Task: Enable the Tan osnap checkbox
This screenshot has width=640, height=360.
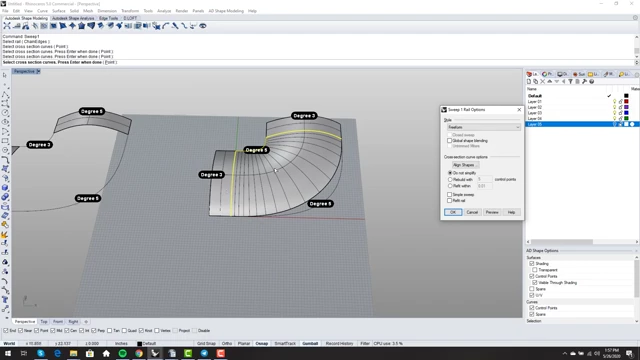Action: pos(109,331)
